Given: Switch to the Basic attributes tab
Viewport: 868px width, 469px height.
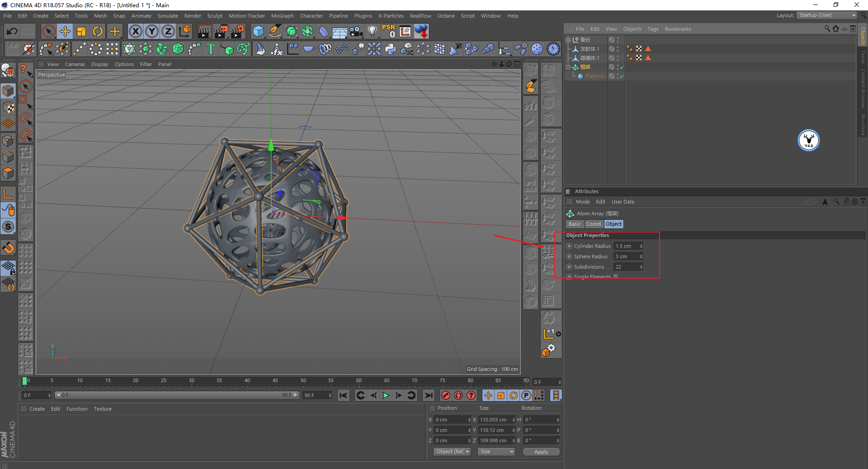Looking at the screenshot, I should (575, 224).
